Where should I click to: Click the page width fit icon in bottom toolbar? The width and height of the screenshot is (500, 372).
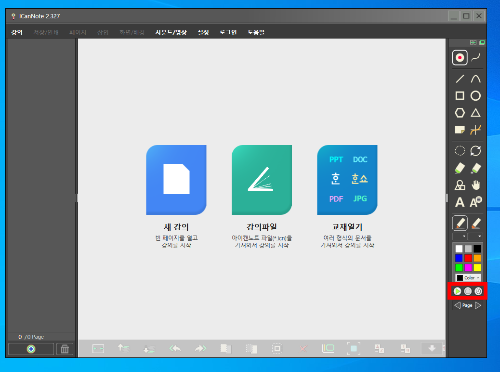pos(98,349)
